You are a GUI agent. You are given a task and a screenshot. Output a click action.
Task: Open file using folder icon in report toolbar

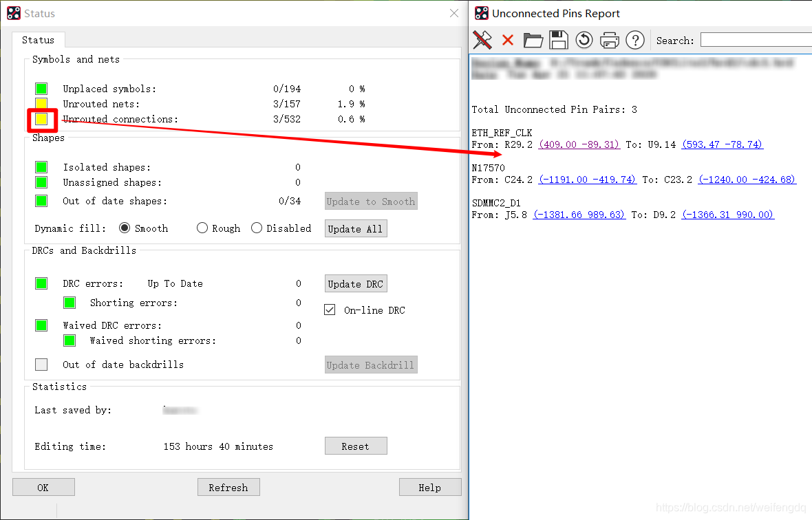(533, 40)
